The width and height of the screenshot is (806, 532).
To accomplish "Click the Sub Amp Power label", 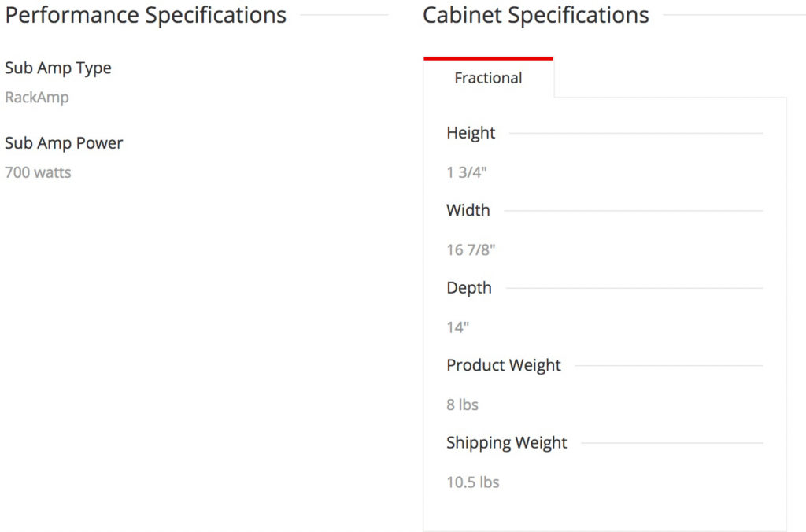I will (x=64, y=143).
